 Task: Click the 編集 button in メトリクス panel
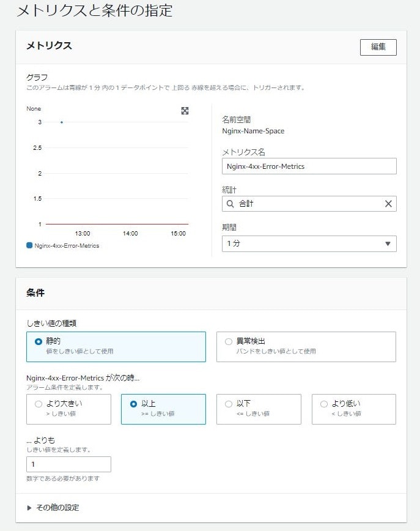point(378,47)
